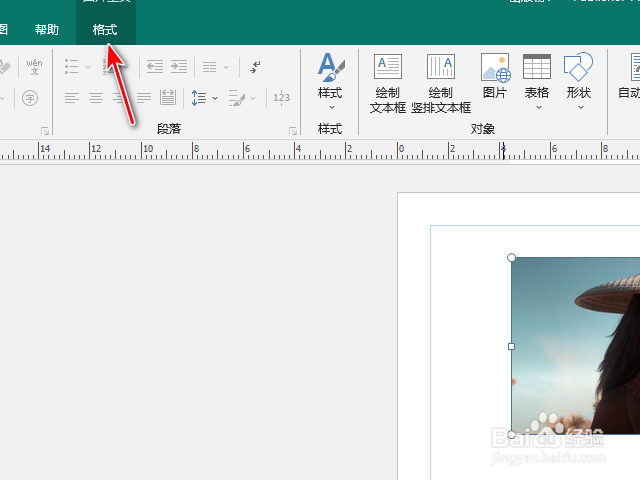Image resolution: width=640 pixels, height=480 pixels.
Task: Click the paragraph shading brush icon
Action: pyautogui.click(x=237, y=98)
